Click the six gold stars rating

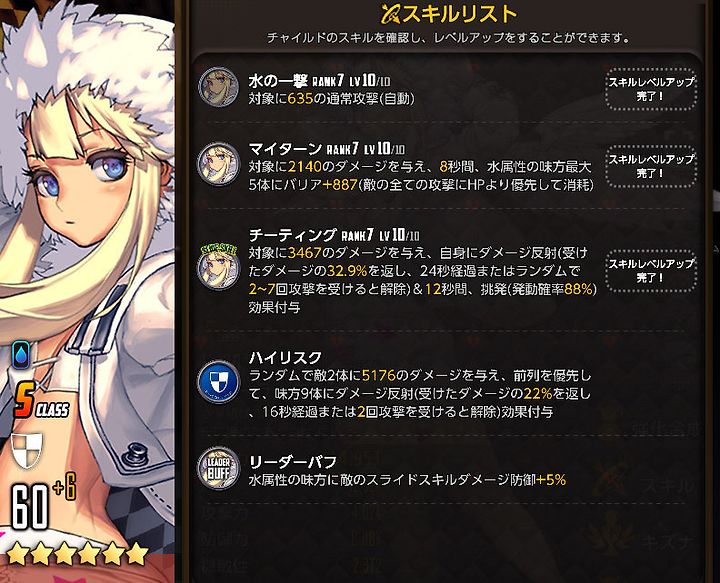pyautogui.click(x=76, y=554)
